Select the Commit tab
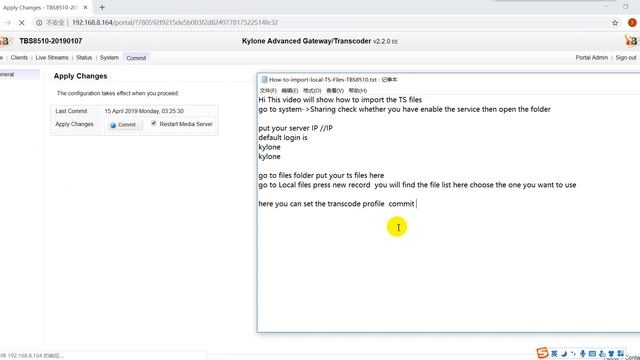This screenshot has width=640, height=360. [136, 58]
